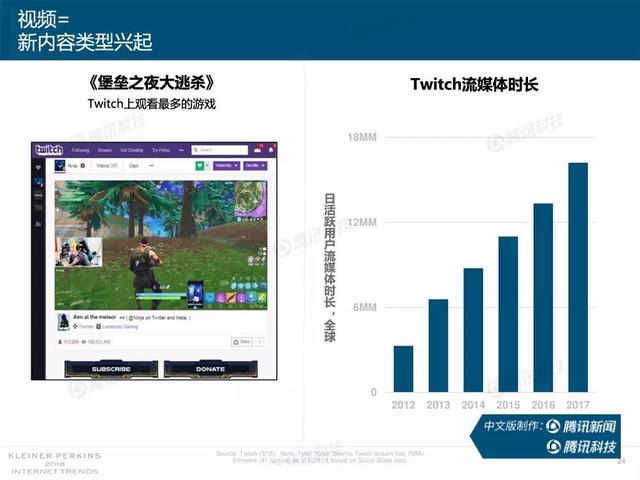
Task: Select Try Prime in Twitch top navigation
Action: [x=160, y=150]
